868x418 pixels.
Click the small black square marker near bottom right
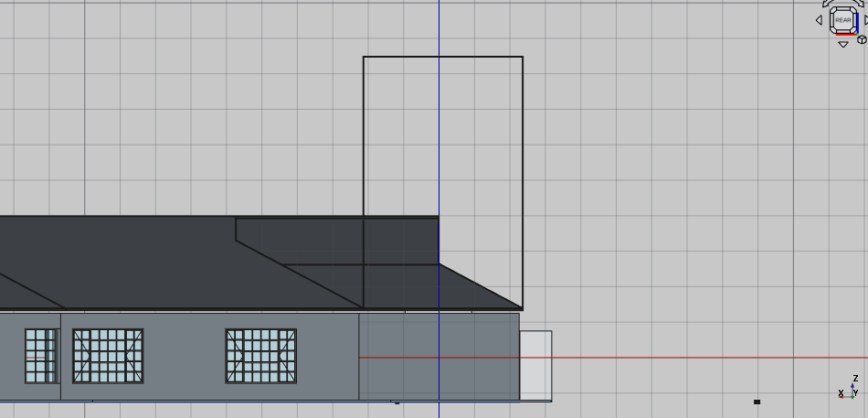(757, 402)
